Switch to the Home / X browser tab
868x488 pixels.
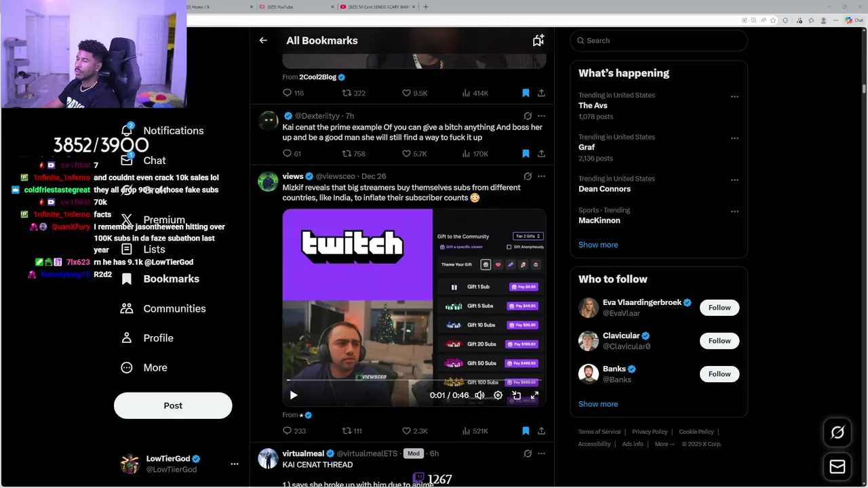(220, 7)
